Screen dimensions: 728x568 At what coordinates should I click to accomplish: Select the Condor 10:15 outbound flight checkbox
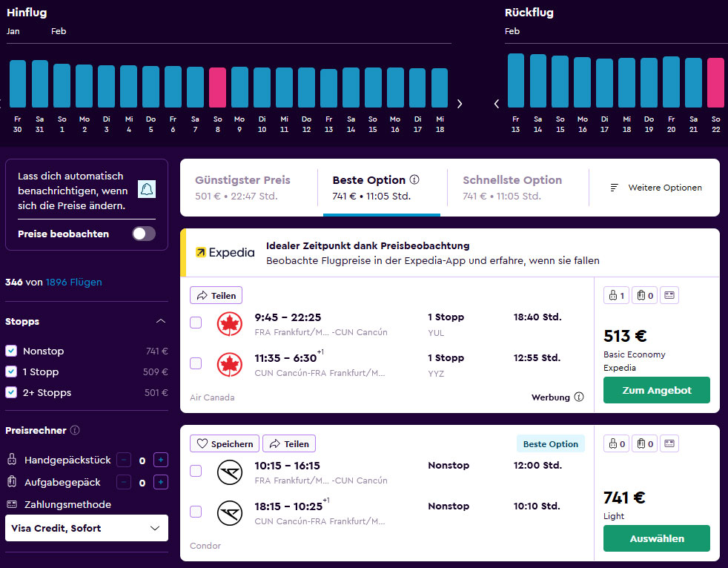(196, 471)
